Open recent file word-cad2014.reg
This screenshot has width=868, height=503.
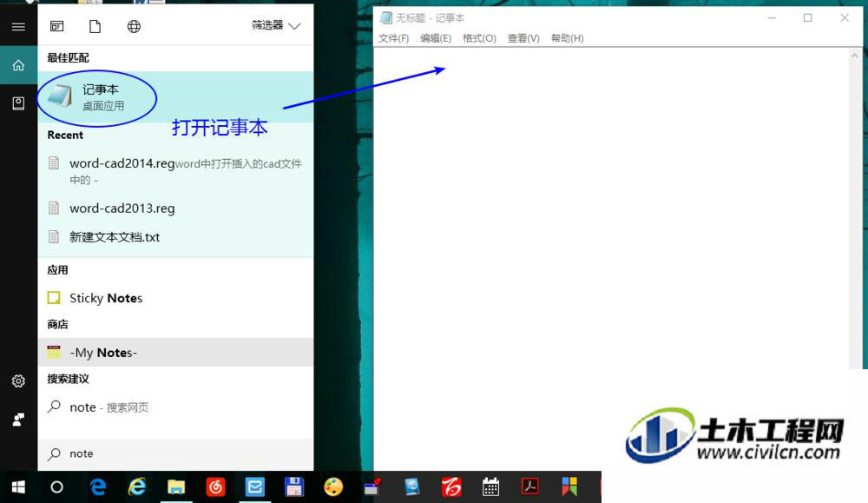(x=175, y=171)
